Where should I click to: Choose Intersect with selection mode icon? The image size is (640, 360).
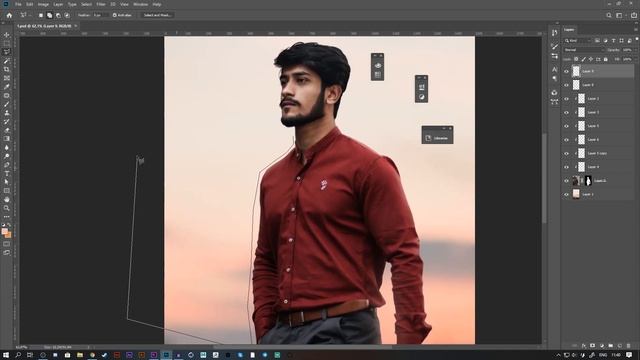[67, 15]
